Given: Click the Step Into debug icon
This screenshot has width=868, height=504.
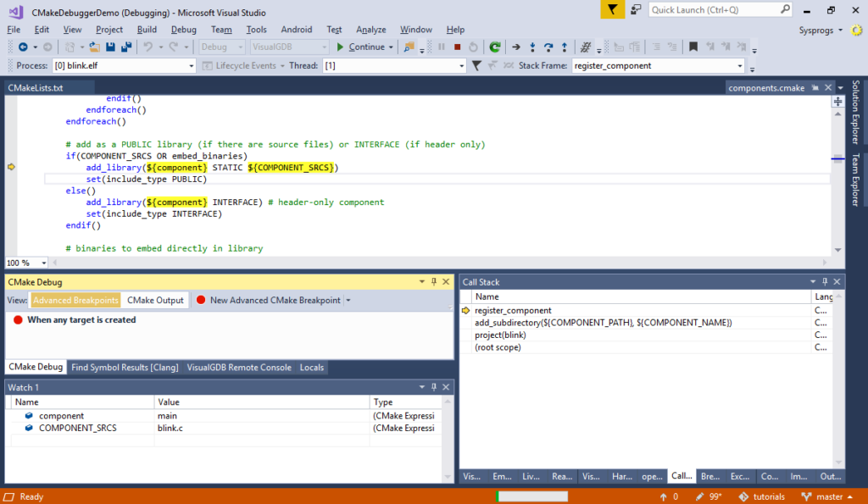Looking at the screenshot, I should click(532, 47).
